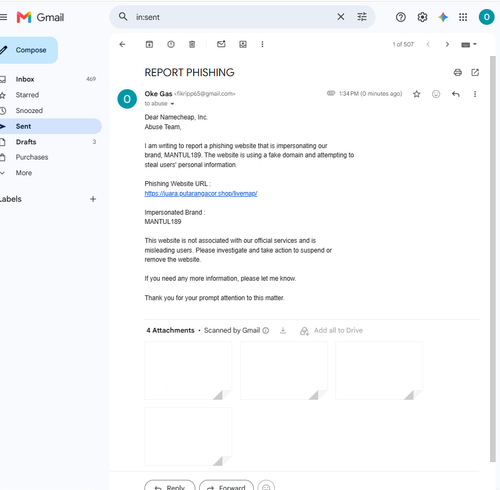
Task: Click the search magnifier icon
Action: pos(123,17)
